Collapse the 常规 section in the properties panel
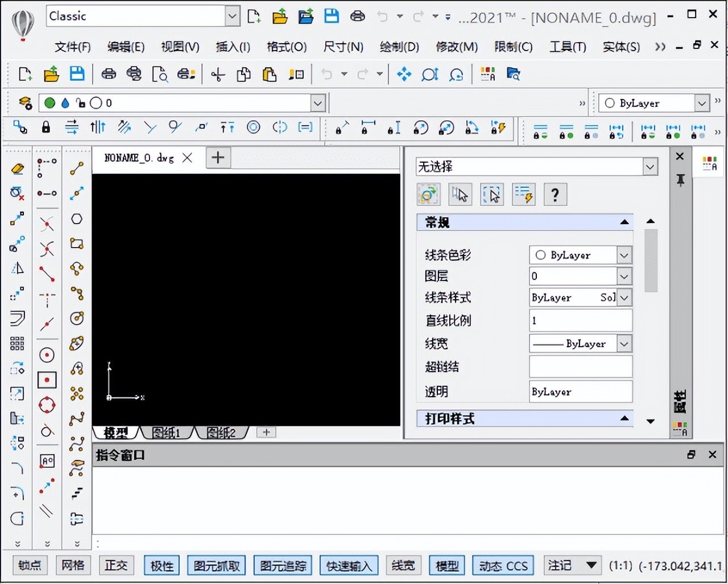The height and width of the screenshot is (584, 728). pos(624,222)
